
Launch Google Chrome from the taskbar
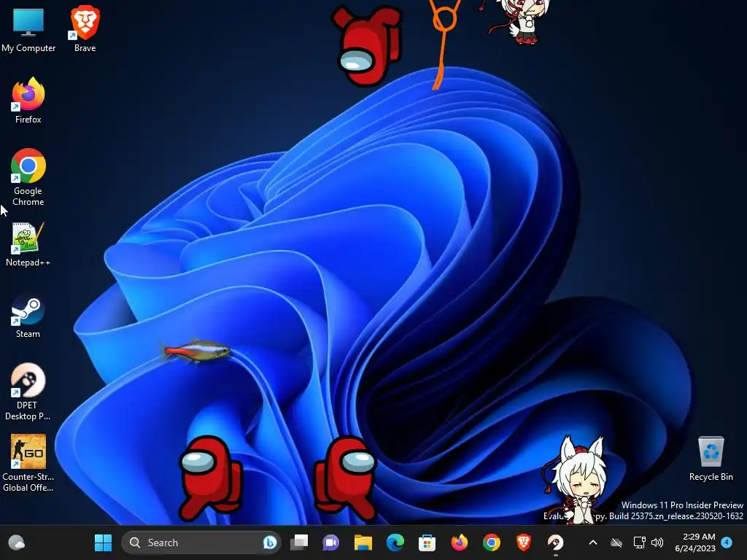[491, 542]
